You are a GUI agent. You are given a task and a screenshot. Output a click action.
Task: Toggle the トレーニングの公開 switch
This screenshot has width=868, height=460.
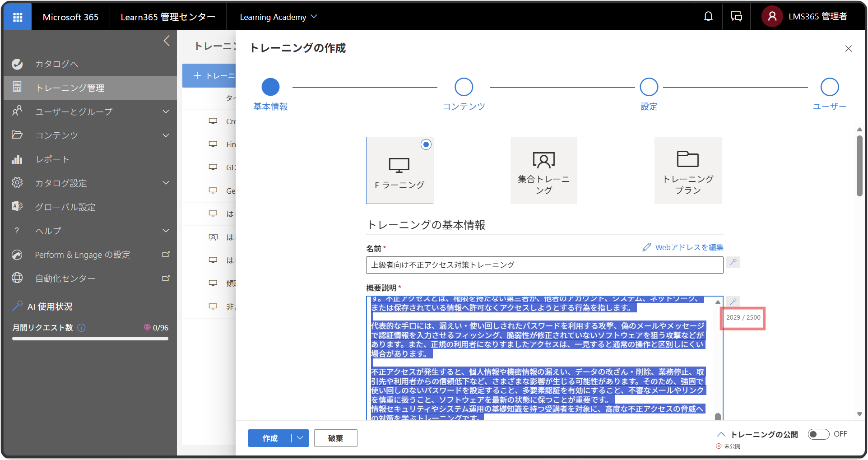coord(818,434)
